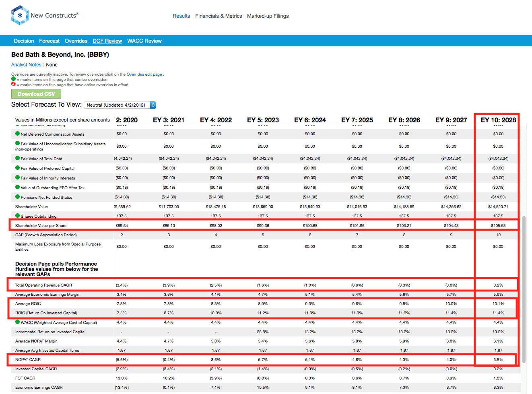The height and width of the screenshot is (394, 532).
Task: Click green override dot for Fair Value of Unconsolidated Subsidiary Assets
Action: tap(17, 143)
